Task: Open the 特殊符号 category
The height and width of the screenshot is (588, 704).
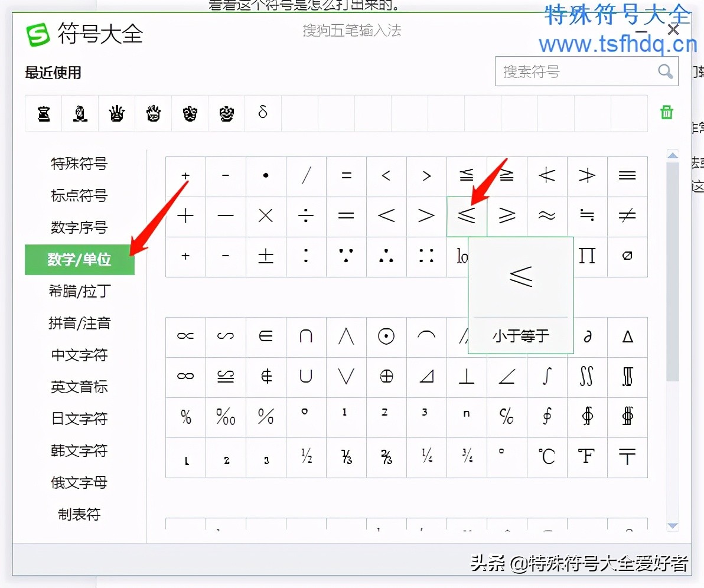Action: tap(80, 164)
